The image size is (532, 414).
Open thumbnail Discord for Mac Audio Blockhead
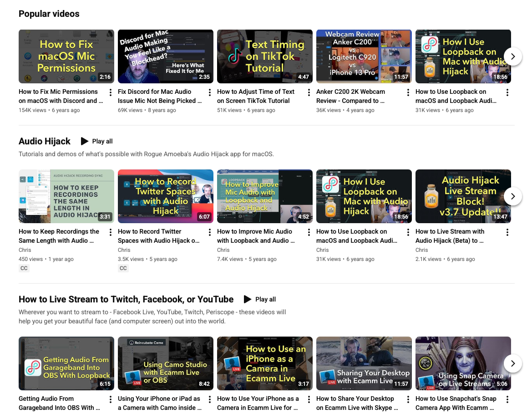pos(166,56)
